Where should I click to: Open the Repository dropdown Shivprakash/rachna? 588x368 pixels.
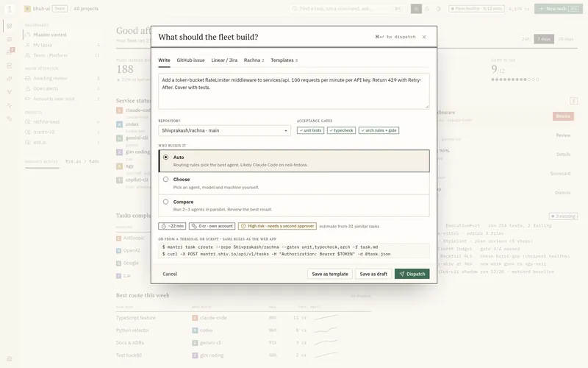(x=224, y=131)
